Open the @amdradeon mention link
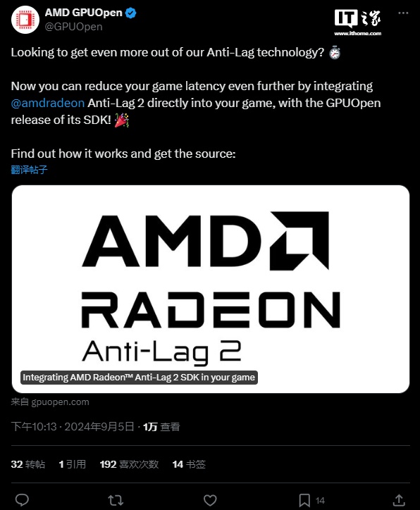Image resolution: width=420 pixels, height=510 pixels. tap(47, 103)
